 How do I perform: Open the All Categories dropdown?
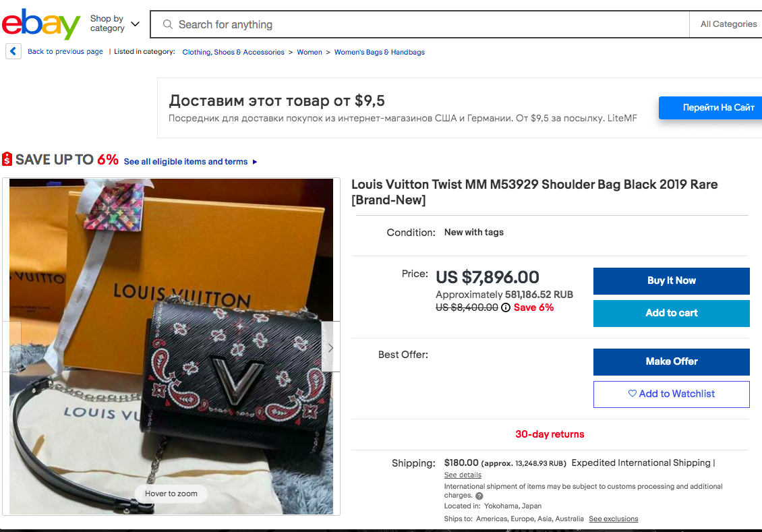(x=728, y=24)
